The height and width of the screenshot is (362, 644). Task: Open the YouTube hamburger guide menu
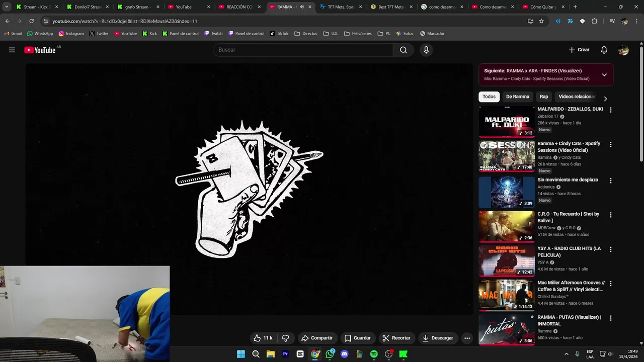coord(12,50)
